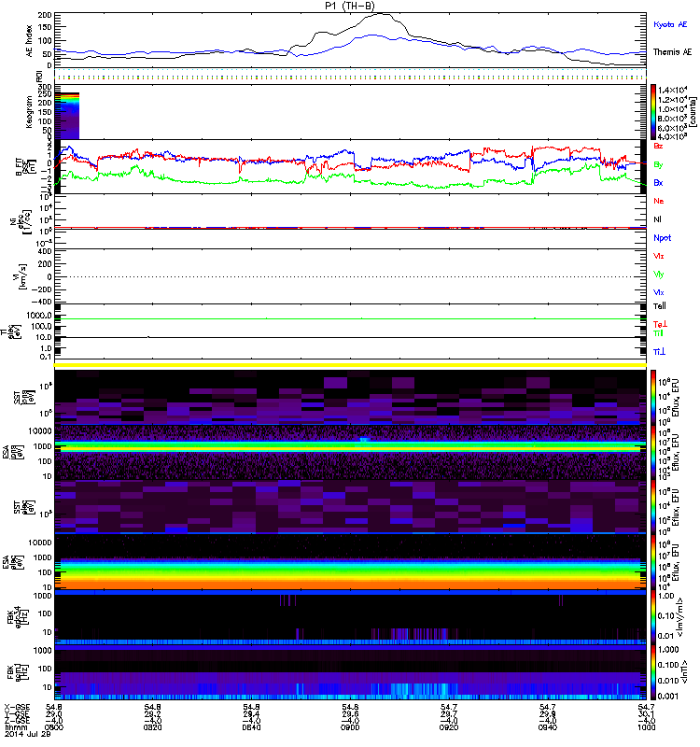The width and height of the screenshot is (700, 747).
Task: Click the "0.001" value on nT color bar
Action: pos(667,696)
